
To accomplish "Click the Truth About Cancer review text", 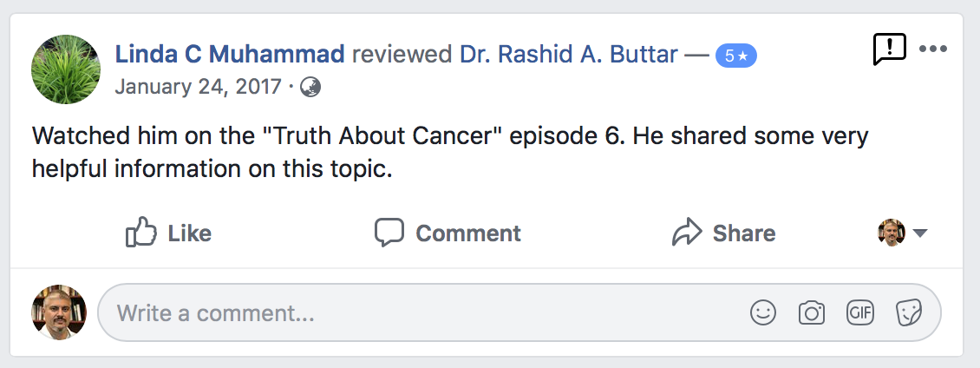I will point(450,152).
